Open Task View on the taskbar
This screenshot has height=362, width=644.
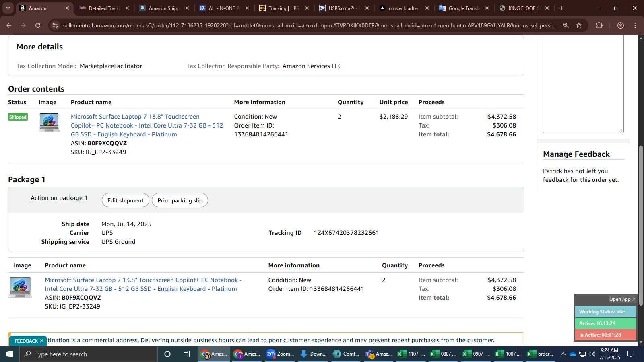point(187,354)
